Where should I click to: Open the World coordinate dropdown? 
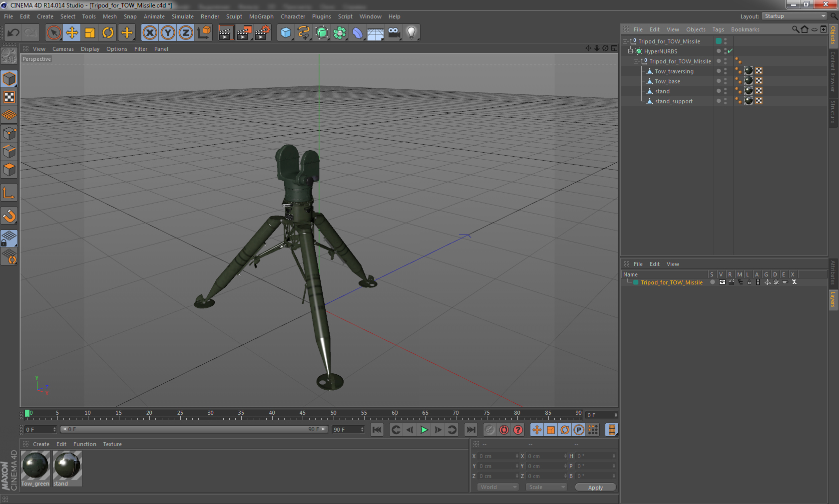[498, 487]
